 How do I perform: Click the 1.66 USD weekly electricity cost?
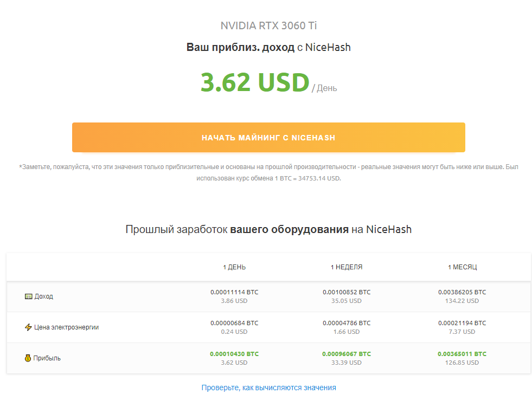pos(347,332)
